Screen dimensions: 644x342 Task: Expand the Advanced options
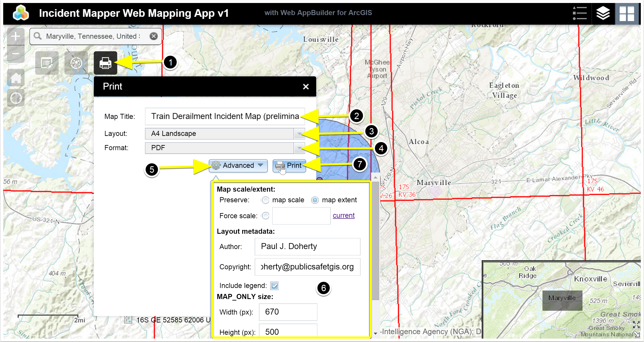pos(238,165)
